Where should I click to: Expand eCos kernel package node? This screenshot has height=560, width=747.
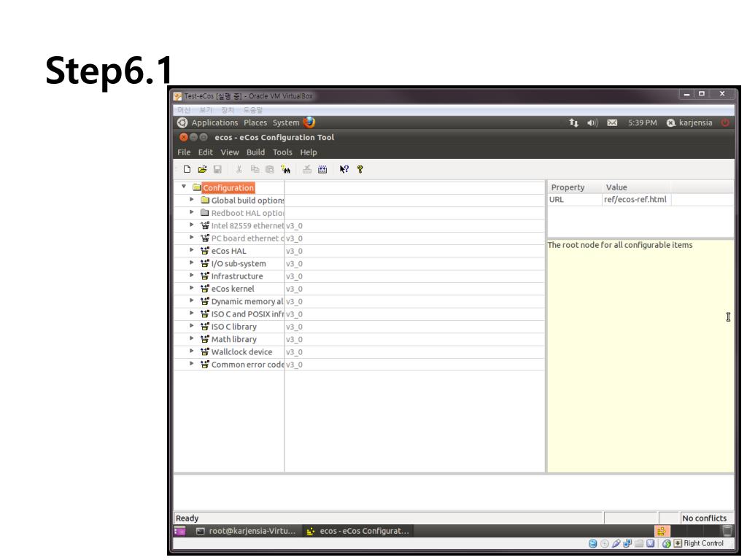(192, 288)
